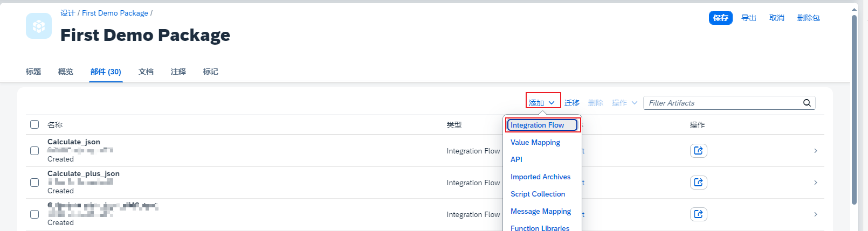Viewport: 868px width, 231px height.
Task: Click the First Demo Package cube icon
Action: [x=39, y=26]
